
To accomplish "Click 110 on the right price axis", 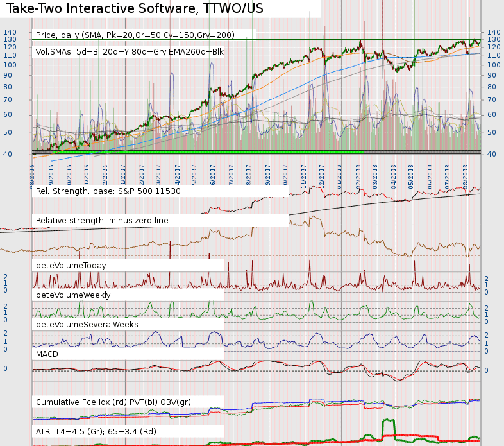I will tap(494, 55).
